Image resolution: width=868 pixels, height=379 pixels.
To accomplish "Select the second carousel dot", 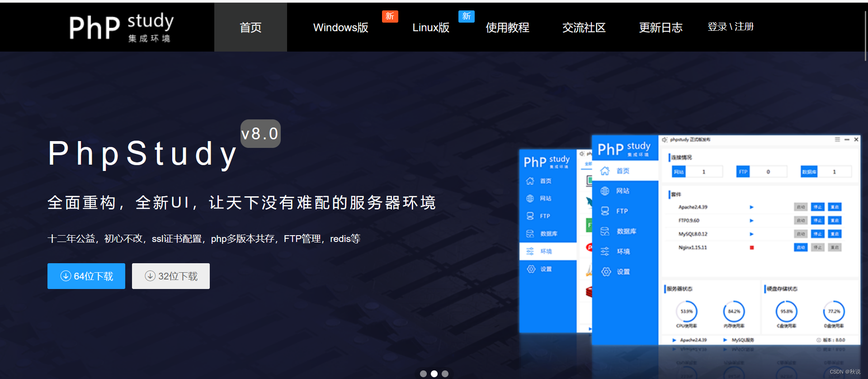I will click(x=434, y=374).
